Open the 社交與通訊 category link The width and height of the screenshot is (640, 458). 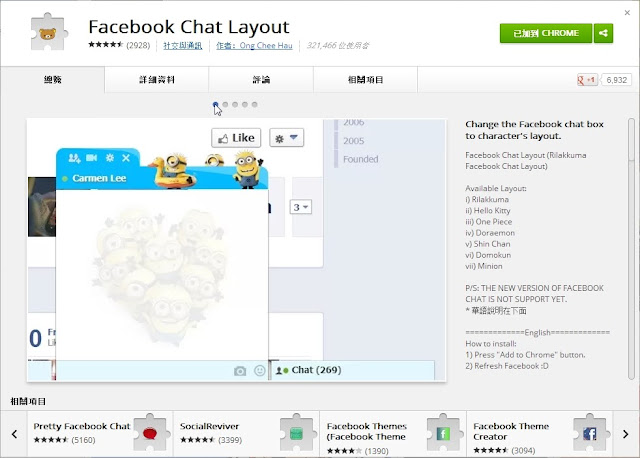click(182, 46)
